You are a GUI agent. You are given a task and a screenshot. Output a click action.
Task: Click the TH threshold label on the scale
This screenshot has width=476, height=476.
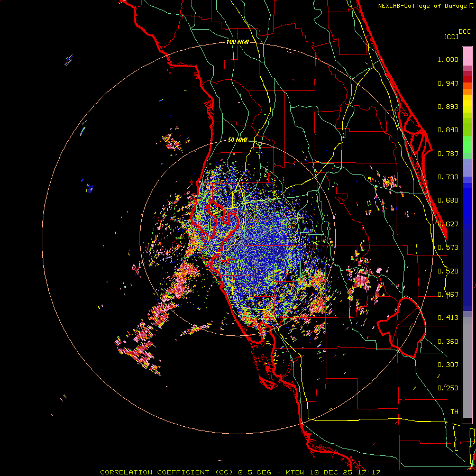tap(454, 412)
